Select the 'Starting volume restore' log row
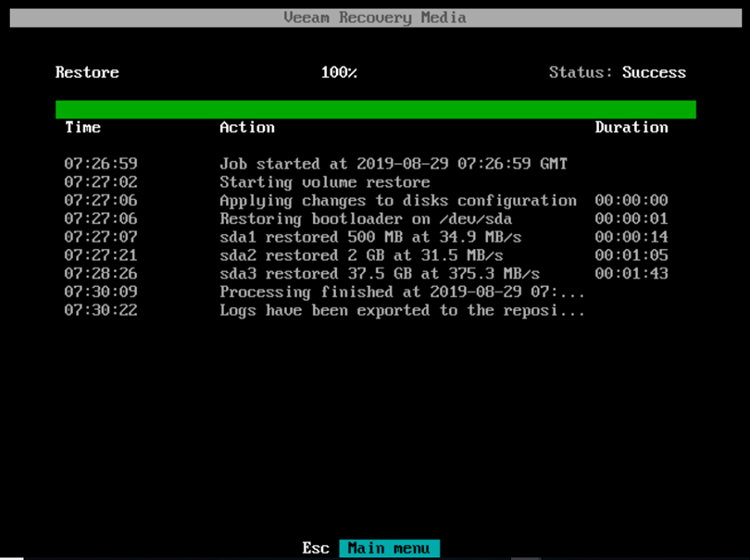Screen dimensions: 750x560 [324, 182]
